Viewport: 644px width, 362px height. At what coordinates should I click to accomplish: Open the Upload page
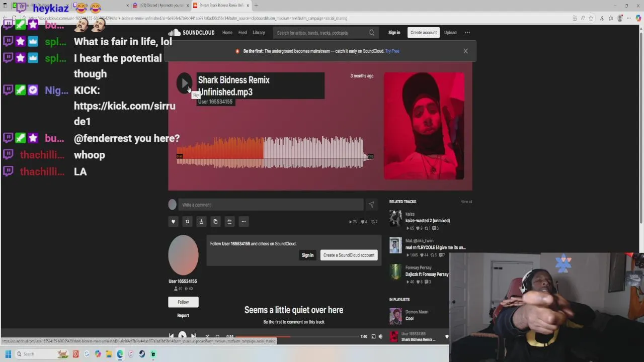tap(450, 33)
